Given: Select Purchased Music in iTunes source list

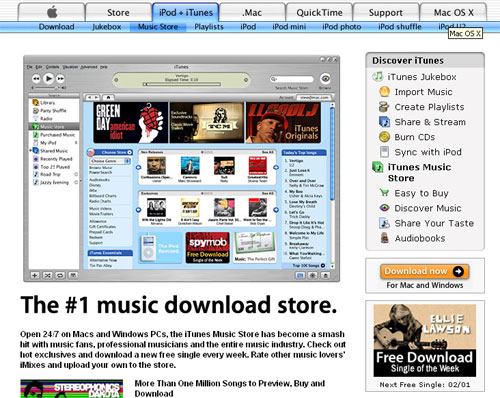Looking at the screenshot, I should [54, 135].
